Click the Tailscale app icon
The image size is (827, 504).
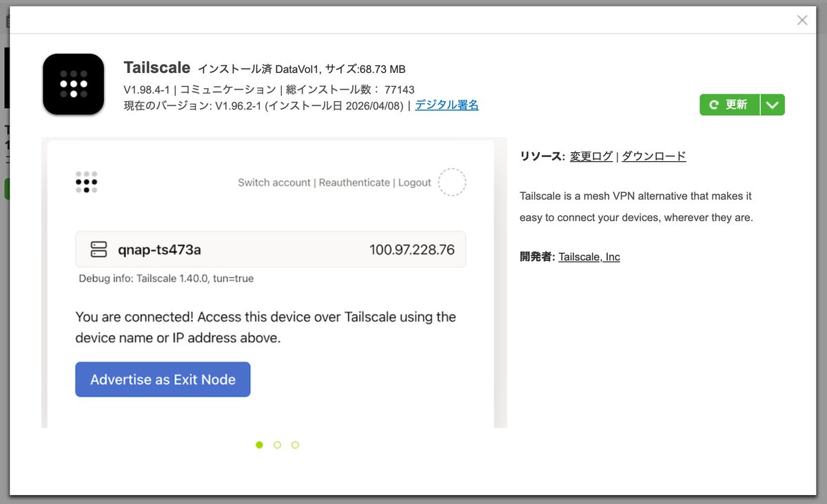pos(73,84)
